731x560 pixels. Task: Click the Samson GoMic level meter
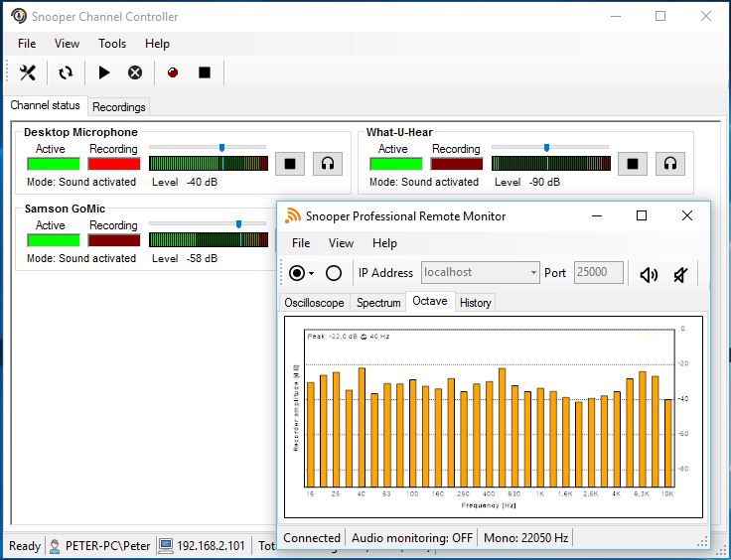pyautogui.click(x=209, y=240)
